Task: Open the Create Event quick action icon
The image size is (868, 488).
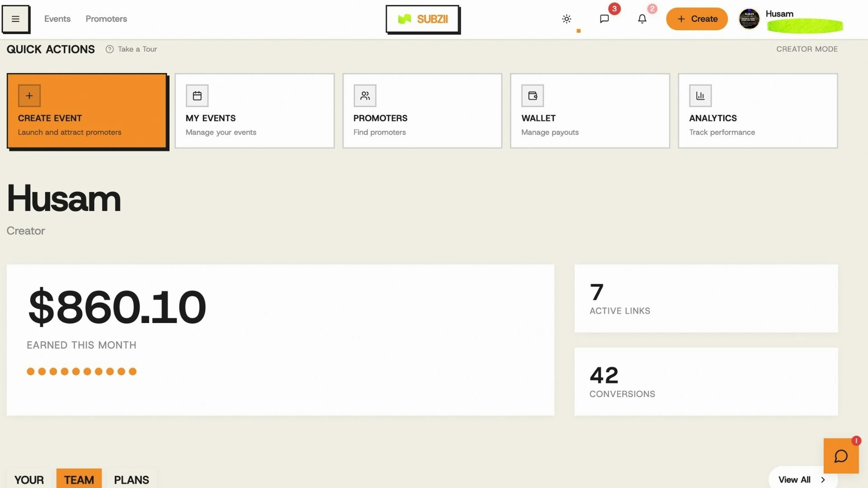Action: click(x=29, y=95)
